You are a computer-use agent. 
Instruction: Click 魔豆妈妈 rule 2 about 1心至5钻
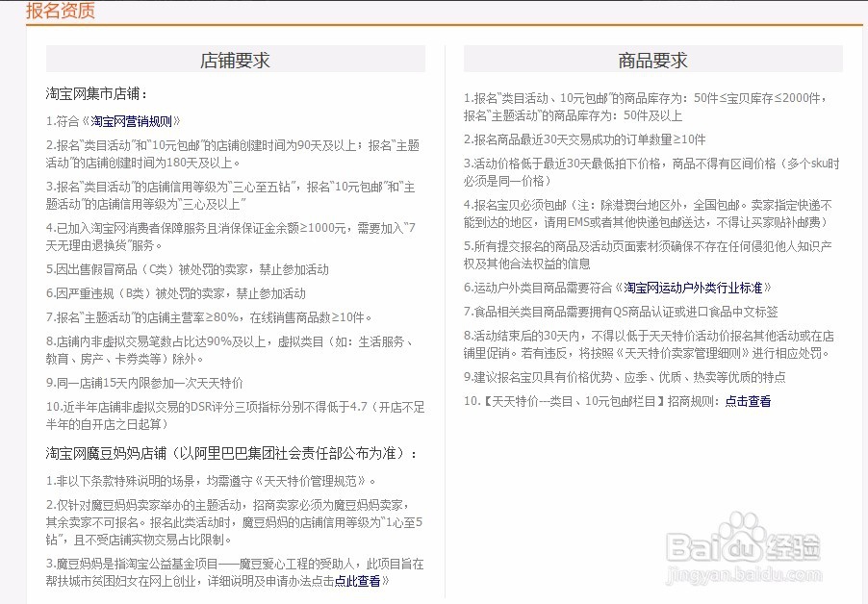(234, 522)
